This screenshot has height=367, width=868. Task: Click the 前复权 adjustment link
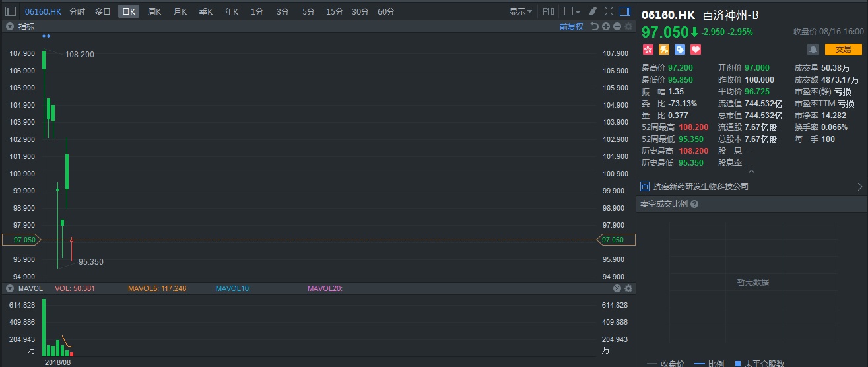(571, 26)
